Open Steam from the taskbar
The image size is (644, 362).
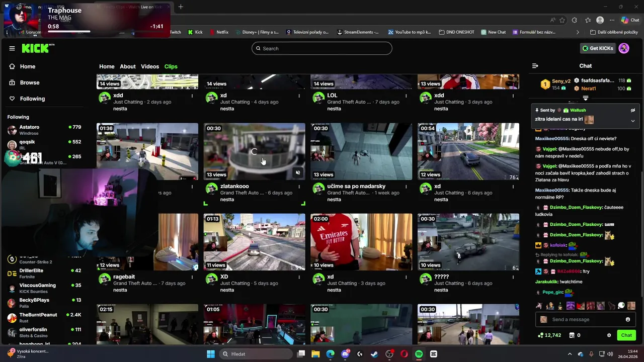coord(374,354)
